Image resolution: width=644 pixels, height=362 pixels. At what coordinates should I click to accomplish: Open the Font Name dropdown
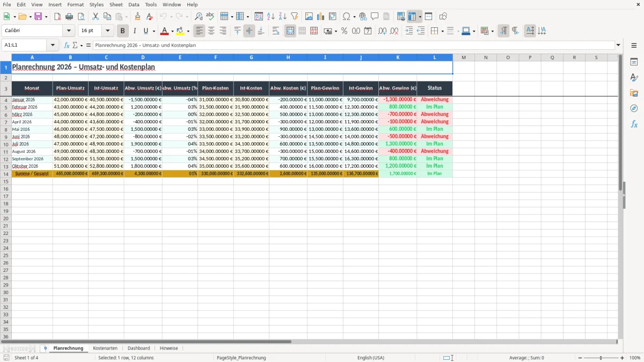[69, 31]
